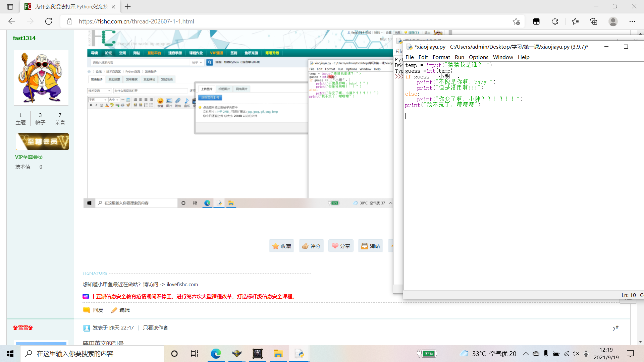Screen dimensions: 644x362
Task: Open network Wi-Fi tray icon
Action: pos(566,354)
